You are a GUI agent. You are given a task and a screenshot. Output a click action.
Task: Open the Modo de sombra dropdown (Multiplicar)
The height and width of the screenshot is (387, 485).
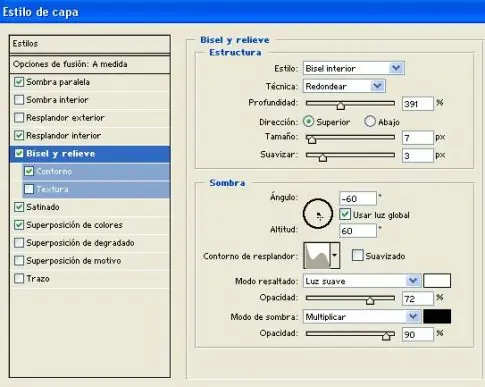tap(362, 317)
